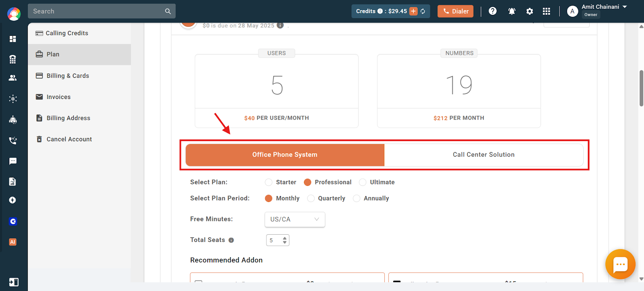Expand the Amit Chainani account menu arrow
The height and width of the screenshot is (291, 644).
click(625, 7)
